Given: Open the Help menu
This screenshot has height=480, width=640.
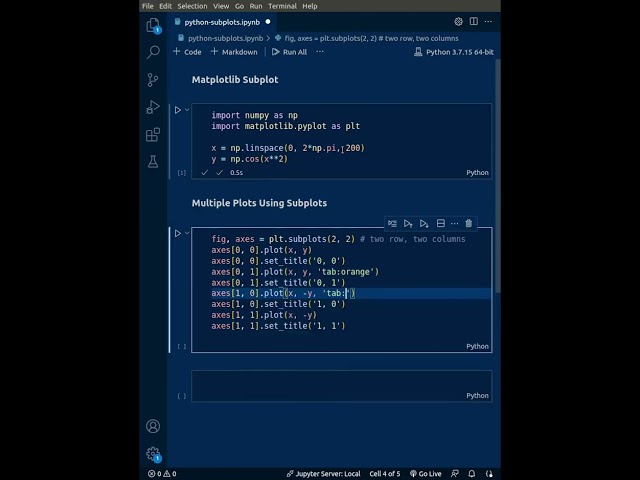Looking at the screenshot, I should (x=310, y=6).
